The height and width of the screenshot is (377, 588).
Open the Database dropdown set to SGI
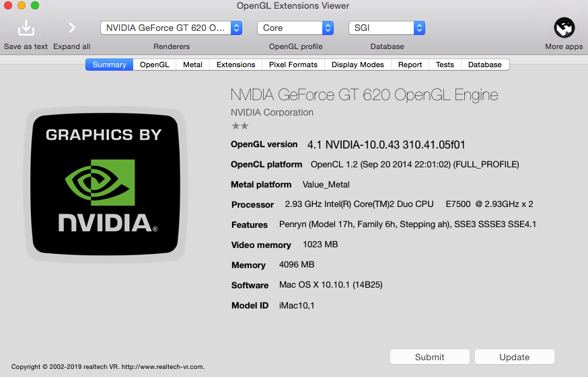pos(387,28)
